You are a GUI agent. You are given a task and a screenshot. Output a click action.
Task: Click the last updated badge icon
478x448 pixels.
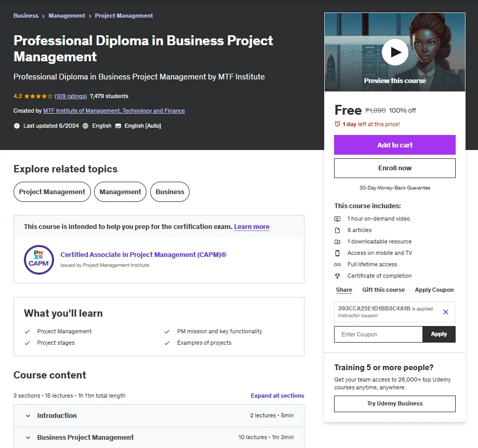click(x=17, y=126)
